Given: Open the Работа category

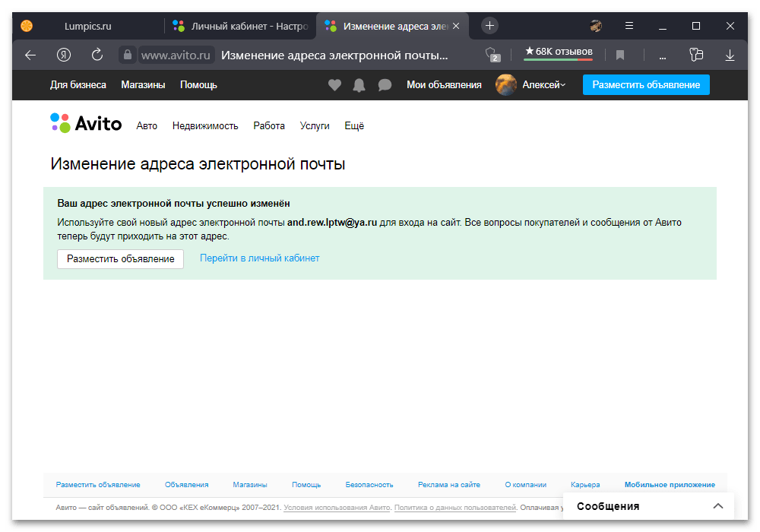Looking at the screenshot, I should pos(269,126).
